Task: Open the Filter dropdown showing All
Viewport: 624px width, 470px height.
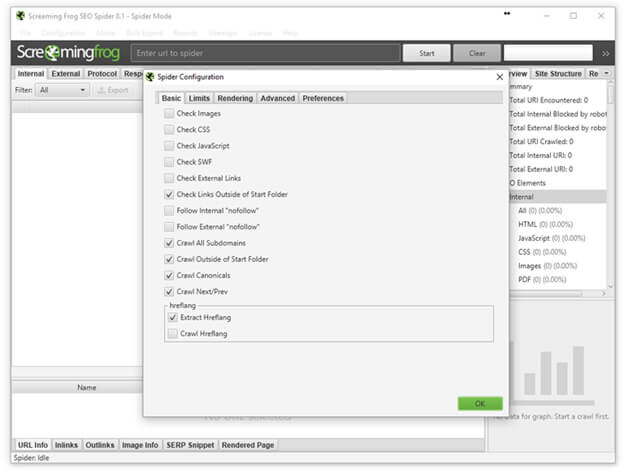Action: (63, 90)
